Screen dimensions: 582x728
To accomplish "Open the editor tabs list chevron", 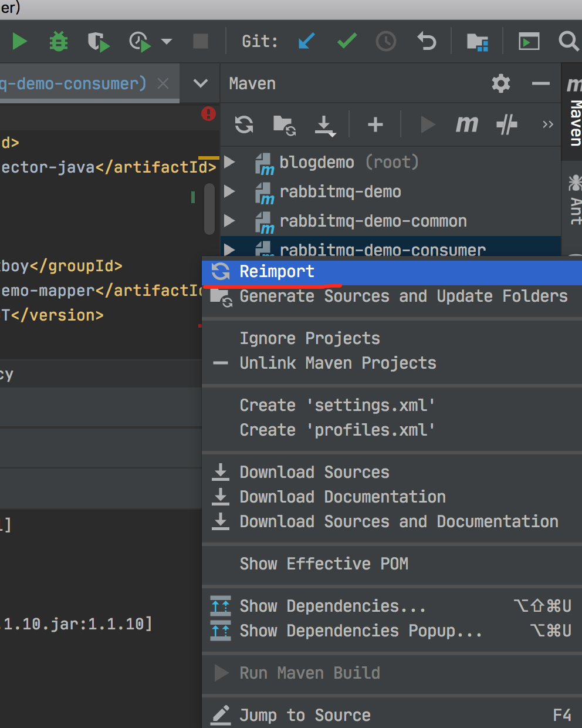I will coord(201,83).
